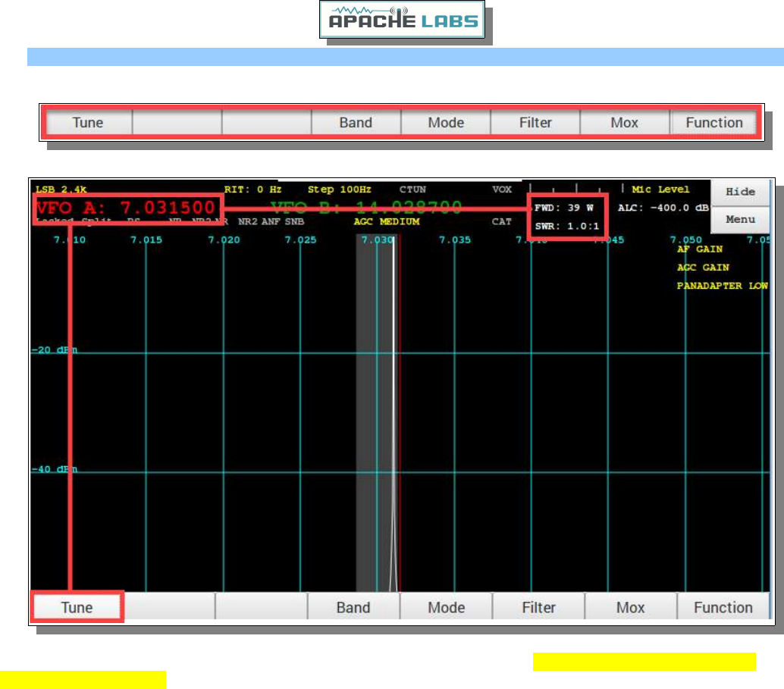784x689 pixels.
Task: Click the 7.020 frequency marker
Action: coord(224,240)
